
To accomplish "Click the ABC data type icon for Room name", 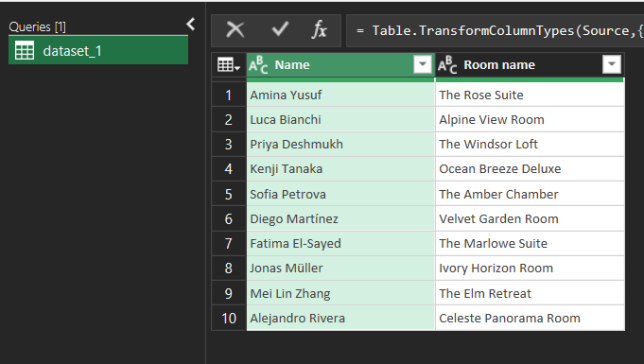I will [x=447, y=65].
